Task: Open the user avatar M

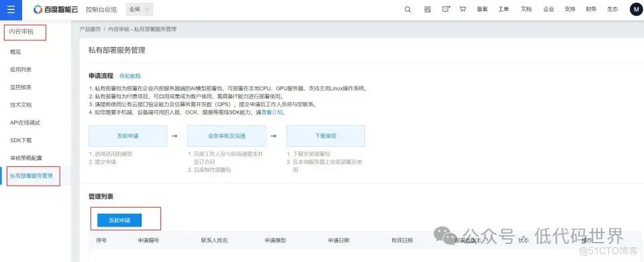Action: [x=636, y=9]
